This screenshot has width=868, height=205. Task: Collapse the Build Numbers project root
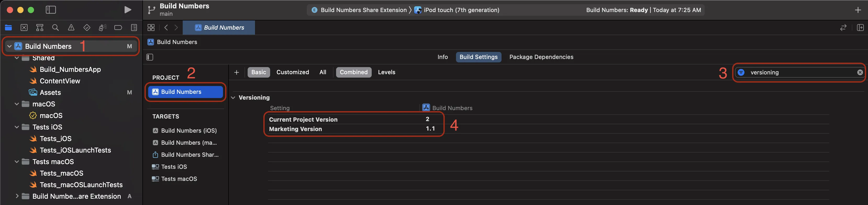(9, 46)
